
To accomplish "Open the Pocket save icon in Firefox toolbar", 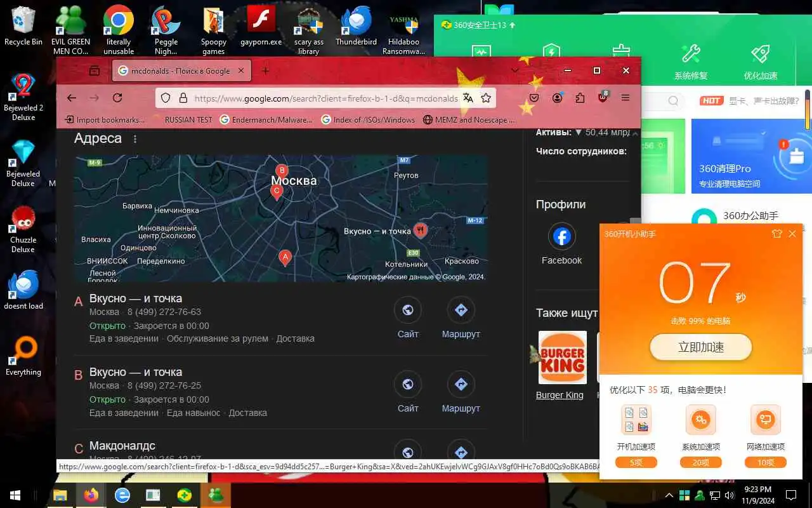I will (x=534, y=98).
